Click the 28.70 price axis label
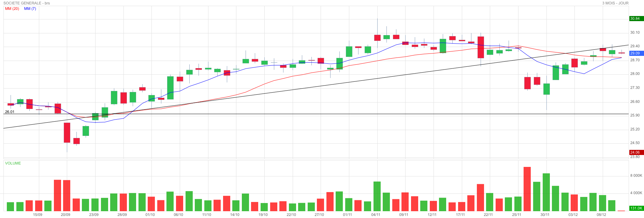The width and height of the screenshot is (644, 218). (x=635, y=60)
